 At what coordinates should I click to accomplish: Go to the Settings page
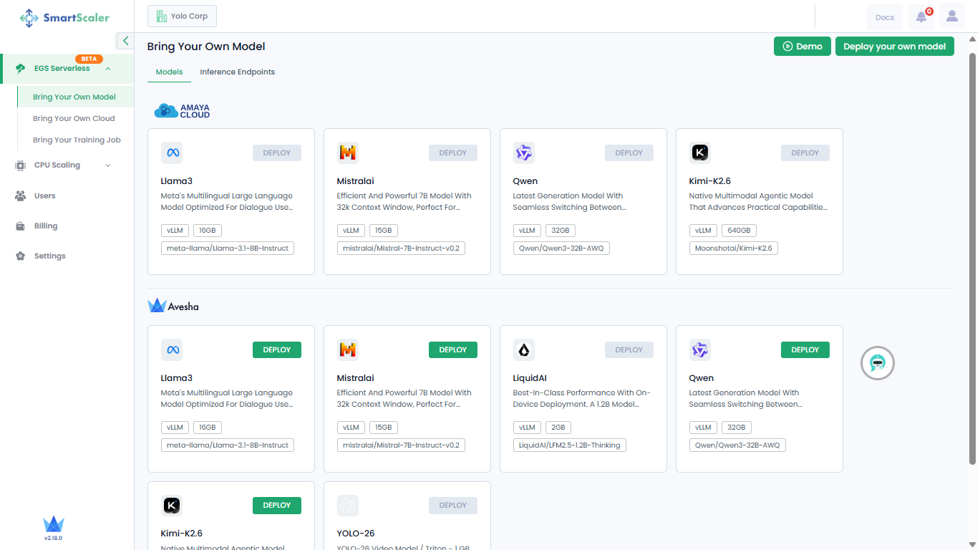pos(50,256)
